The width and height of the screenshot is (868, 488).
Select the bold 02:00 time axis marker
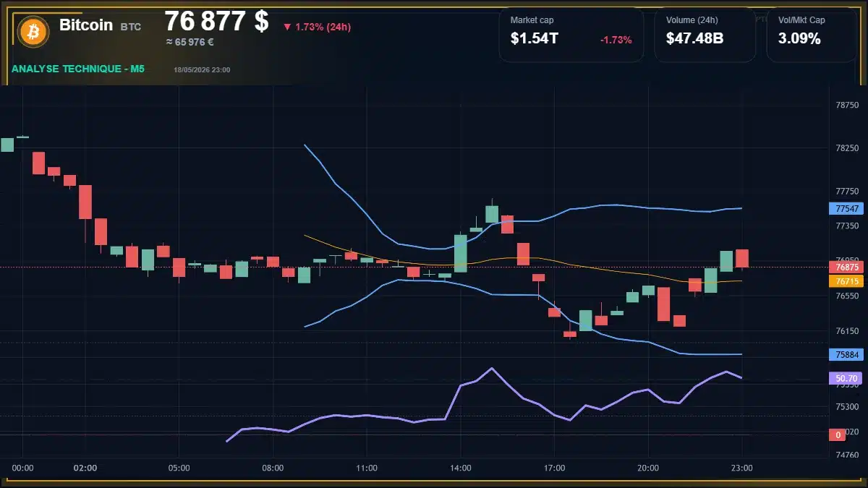tap(85, 468)
